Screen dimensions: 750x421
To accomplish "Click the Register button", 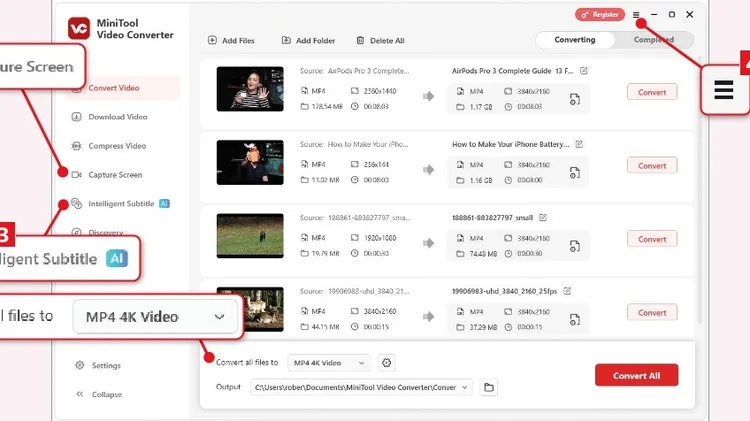I will pos(599,15).
